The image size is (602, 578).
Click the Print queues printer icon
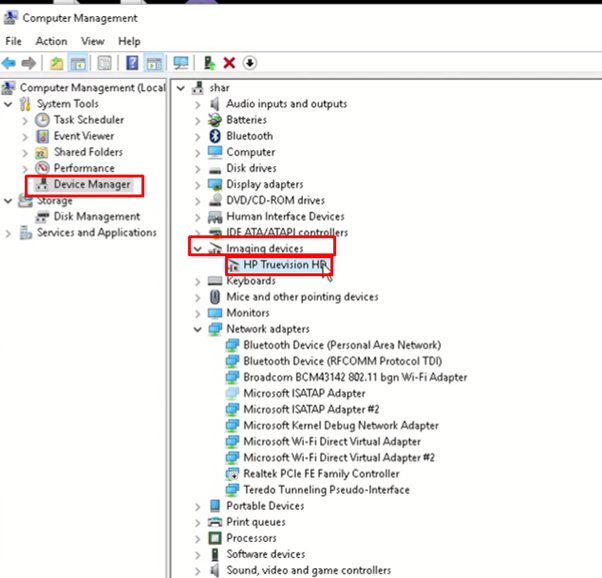coord(215,522)
